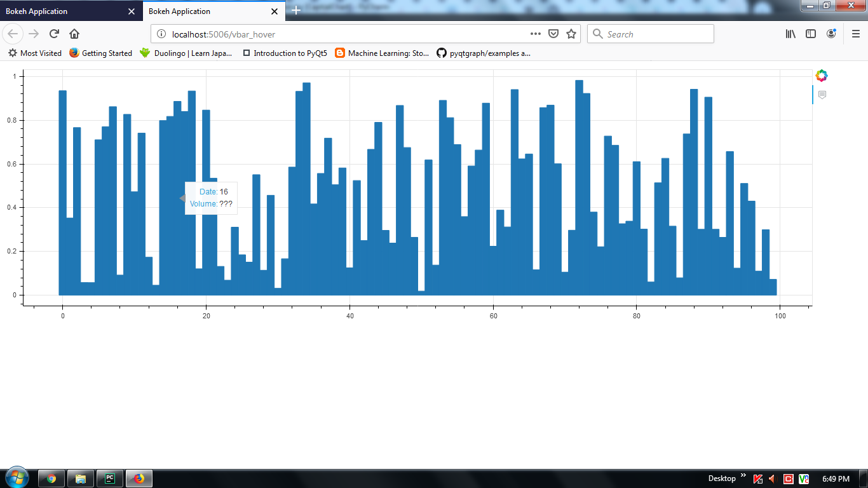Toggle the Firefox sidebar view

click(x=811, y=34)
